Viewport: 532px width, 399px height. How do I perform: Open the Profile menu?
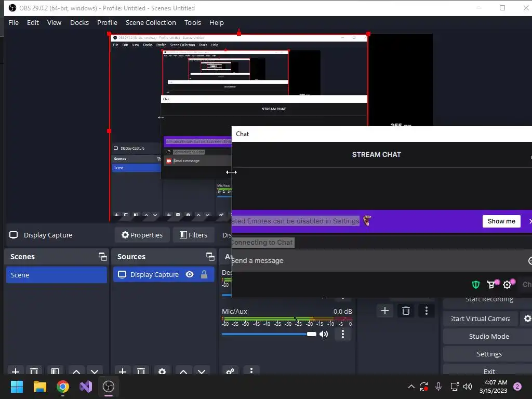point(107,22)
